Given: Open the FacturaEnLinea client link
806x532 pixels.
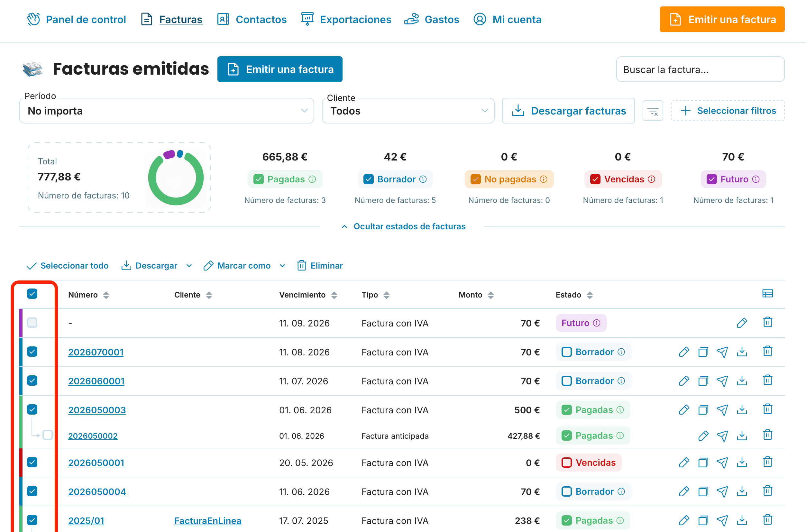Looking at the screenshot, I should [207, 520].
